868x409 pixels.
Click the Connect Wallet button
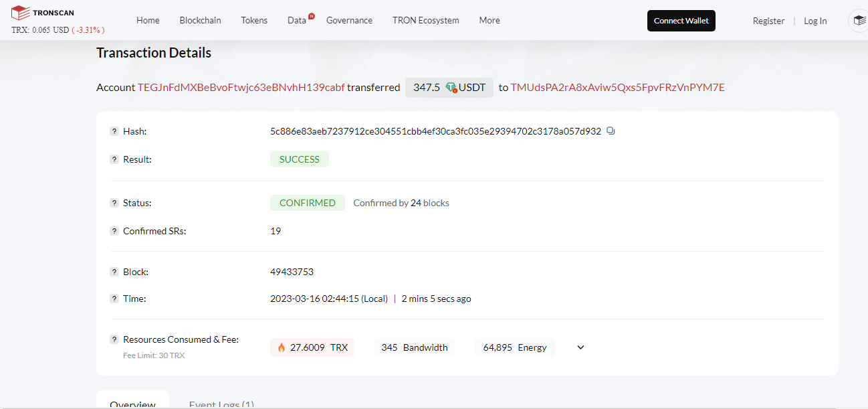pyautogui.click(x=681, y=21)
